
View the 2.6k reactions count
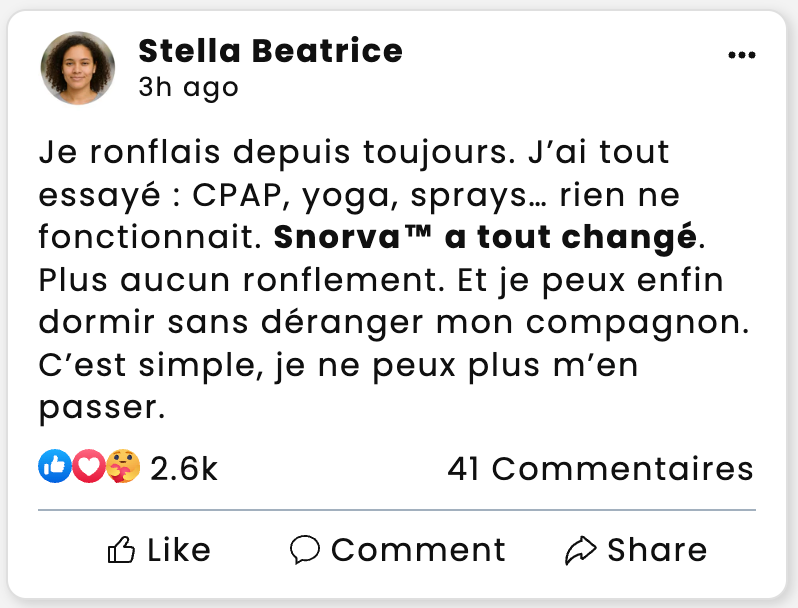[x=183, y=468]
